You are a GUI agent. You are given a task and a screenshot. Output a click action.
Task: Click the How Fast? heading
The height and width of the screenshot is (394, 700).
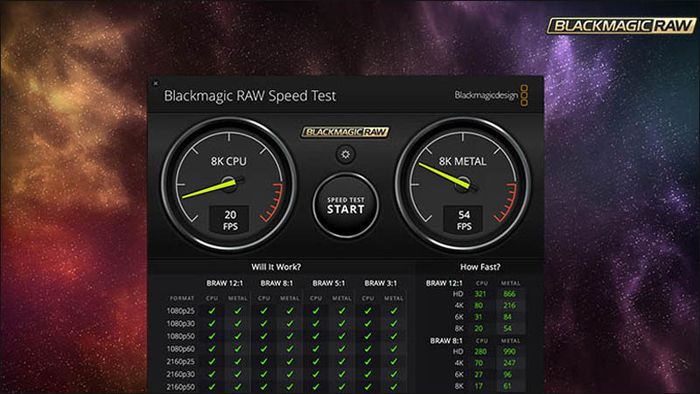point(480,267)
